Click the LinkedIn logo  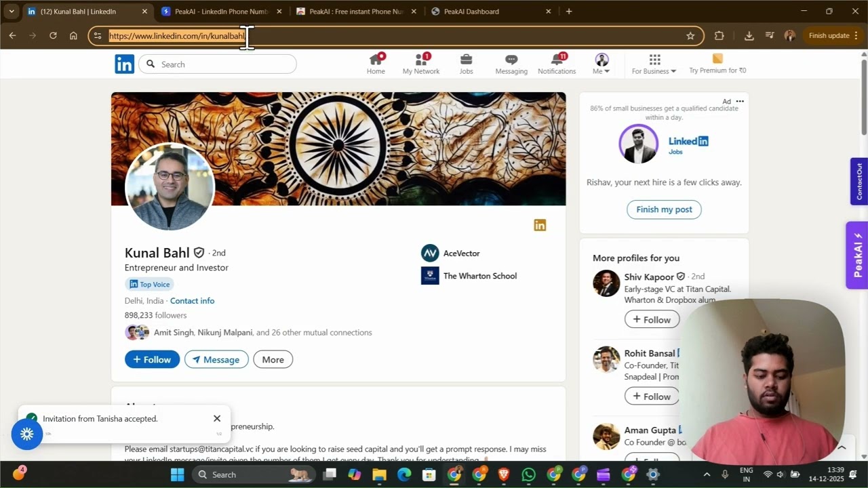click(124, 64)
